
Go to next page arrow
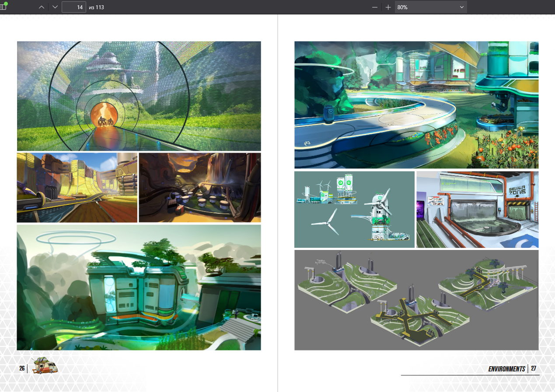(x=55, y=7)
